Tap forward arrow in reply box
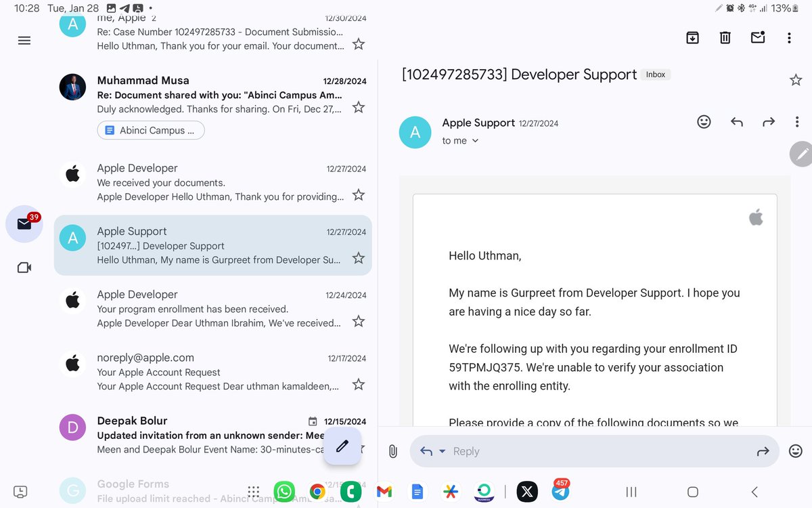This screenshot has width=812, height=508. click(763, 451)
